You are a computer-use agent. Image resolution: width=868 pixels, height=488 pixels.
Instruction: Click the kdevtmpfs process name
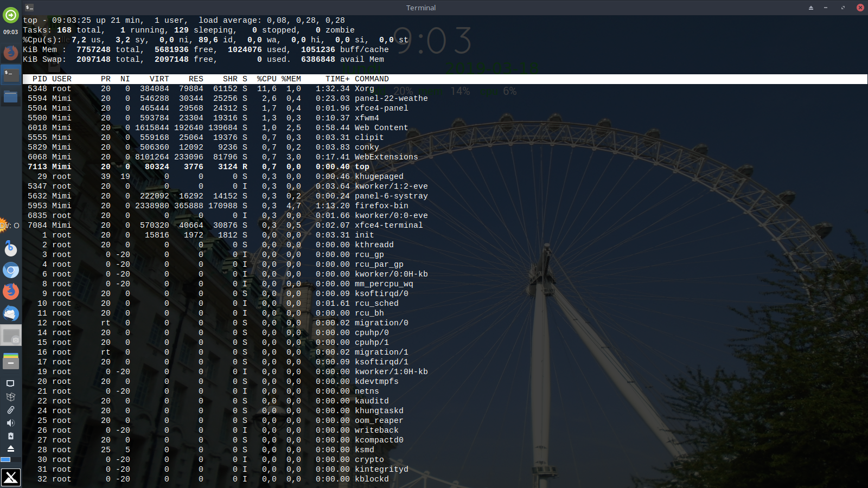[376, 382]
